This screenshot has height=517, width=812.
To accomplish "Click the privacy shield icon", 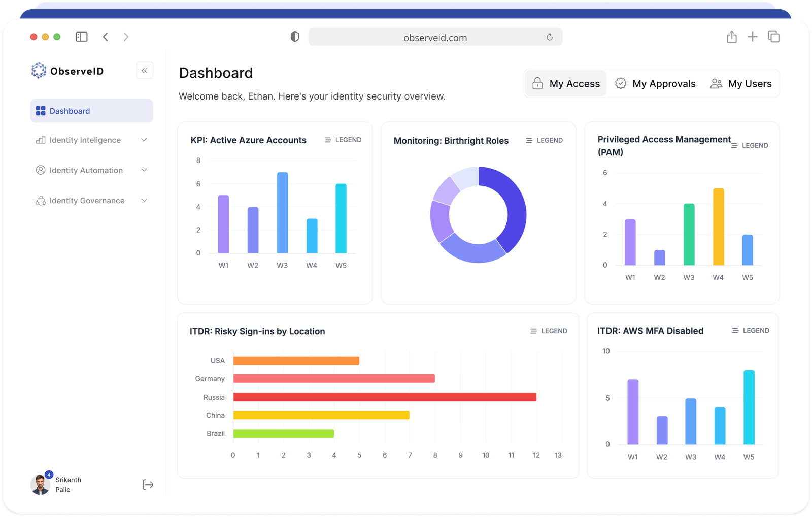I will pyautogui.click(x=295, y=37).
